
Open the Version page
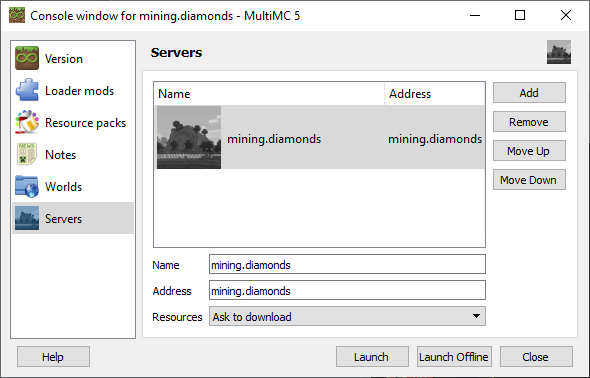click(x=73, y=58)
